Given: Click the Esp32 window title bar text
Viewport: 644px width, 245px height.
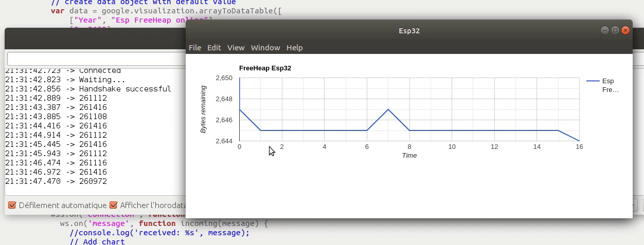Looking at the screenshot, I should 409,30.
